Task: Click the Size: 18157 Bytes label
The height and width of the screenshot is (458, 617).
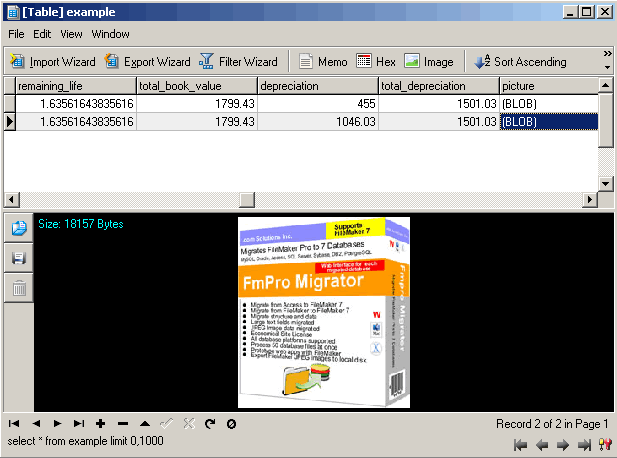Action: coord(81,224)
